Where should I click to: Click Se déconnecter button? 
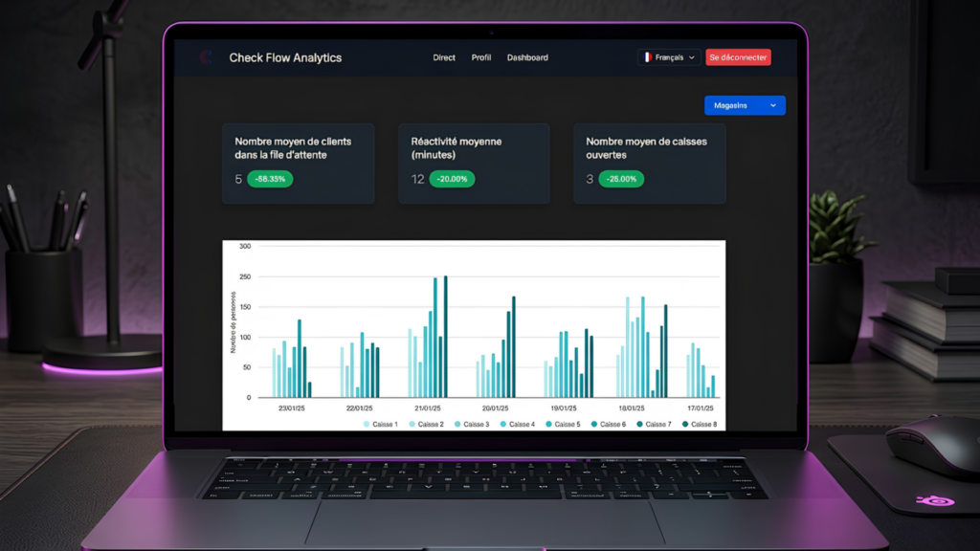click(x=738, y=57)
